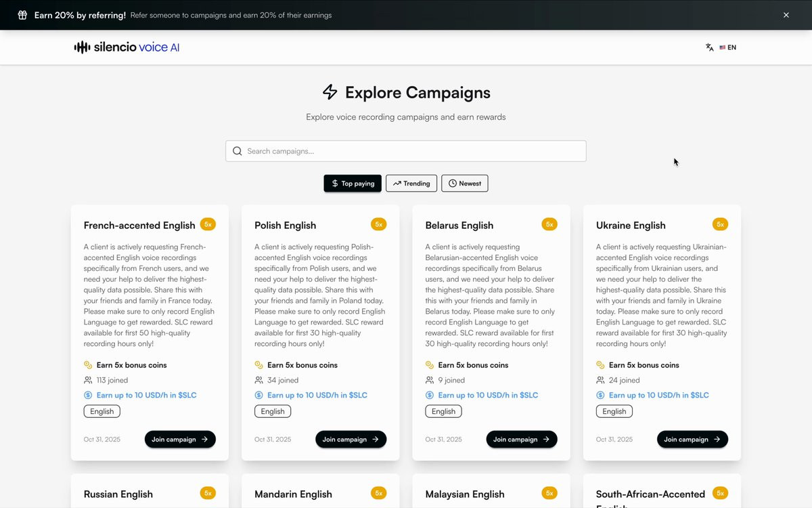Screen dimensions: 812x508
Task: Click the lightning bolt Explore Campaigns icon
Action: pyautogui.click(x=330, y=92)
